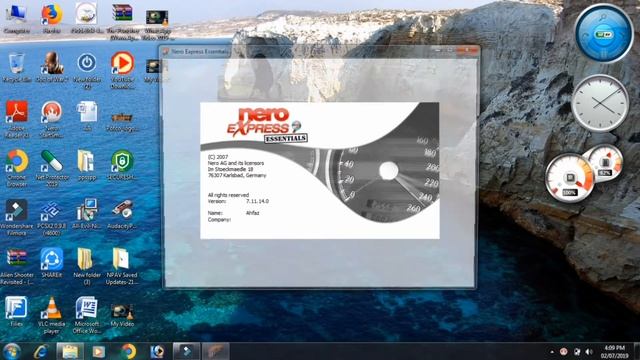Launch the Nero StartSmart flame shortcut
The height and width of the screenshot is (360, 640).
click(x=52, y=119)
